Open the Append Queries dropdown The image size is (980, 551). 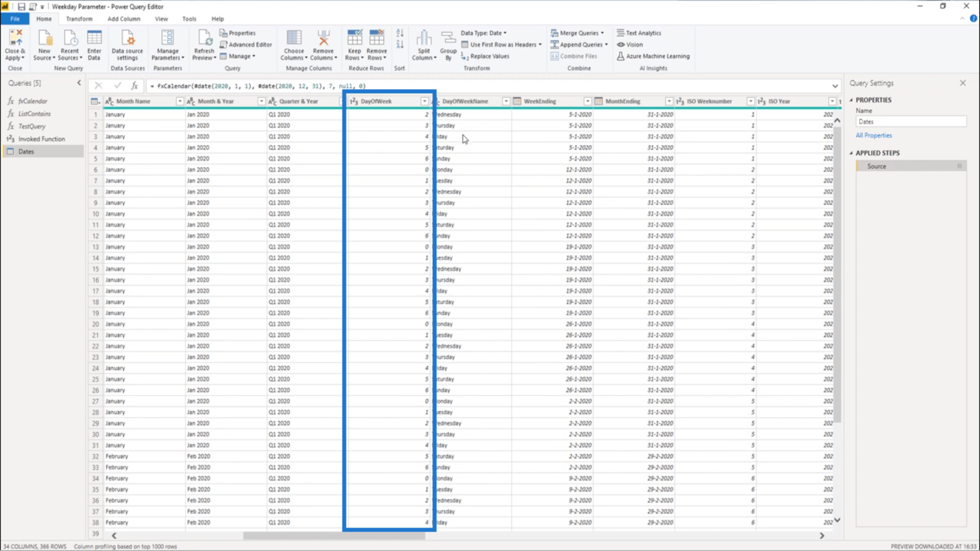coord(579,44)
